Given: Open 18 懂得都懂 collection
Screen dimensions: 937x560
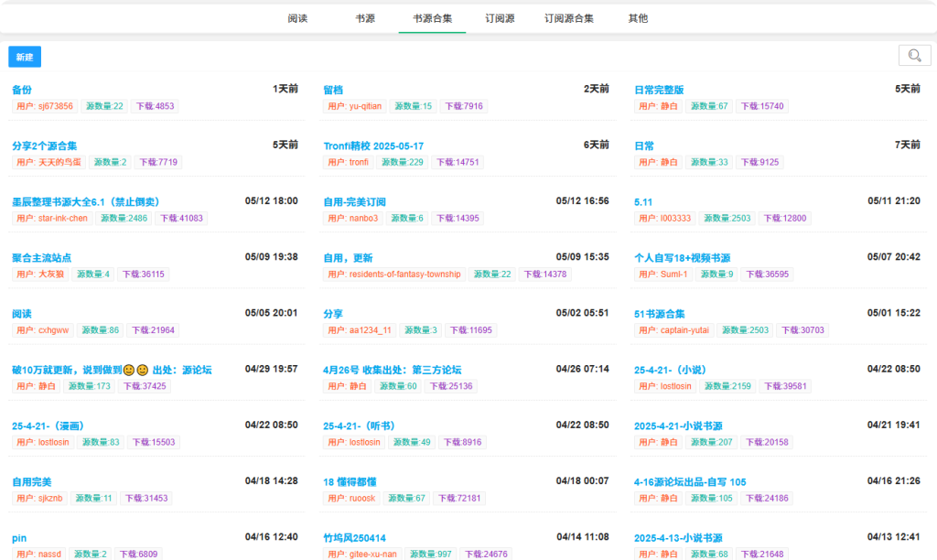Looking at the screenshot, I should pos(350,481).
